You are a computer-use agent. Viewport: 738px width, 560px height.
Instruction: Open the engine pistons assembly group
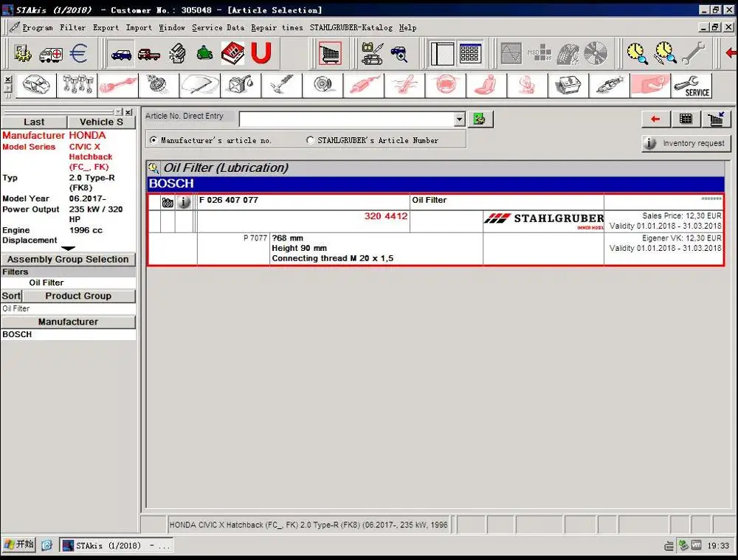(77, 86)
